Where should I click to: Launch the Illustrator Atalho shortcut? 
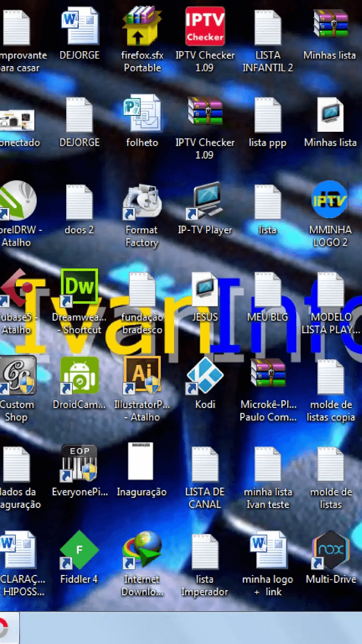(x=142, y=376)
